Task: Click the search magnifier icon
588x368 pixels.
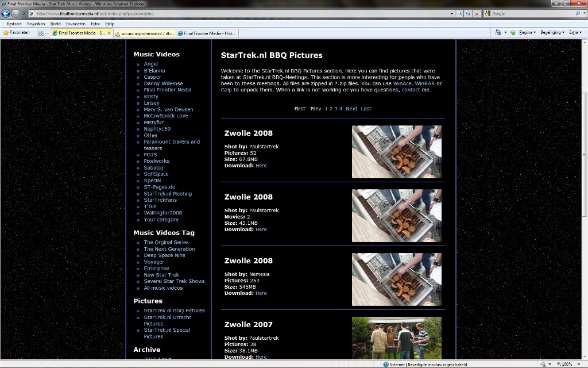Action: [x=578, y=14]
